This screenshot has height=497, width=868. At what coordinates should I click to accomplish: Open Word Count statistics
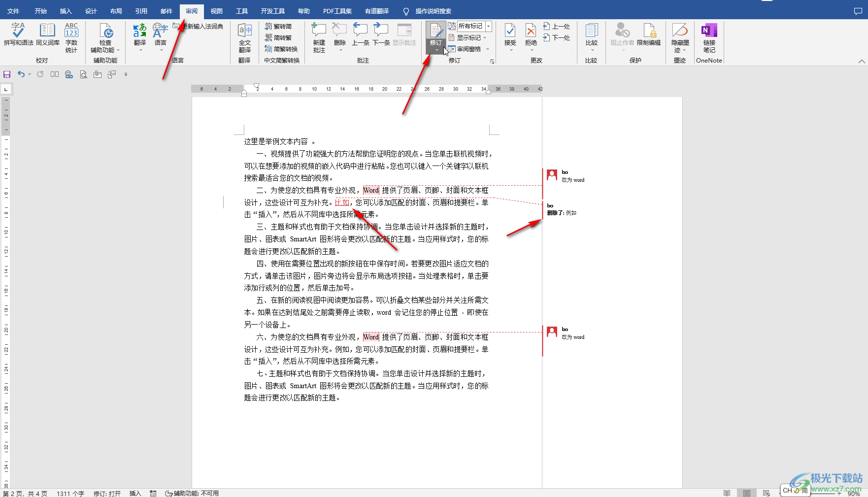pos(71,37)
